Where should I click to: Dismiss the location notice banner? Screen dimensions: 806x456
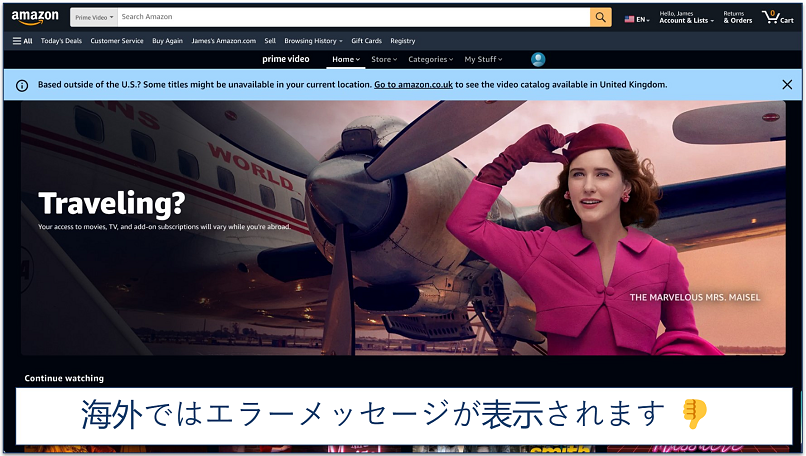pos(787,85)
